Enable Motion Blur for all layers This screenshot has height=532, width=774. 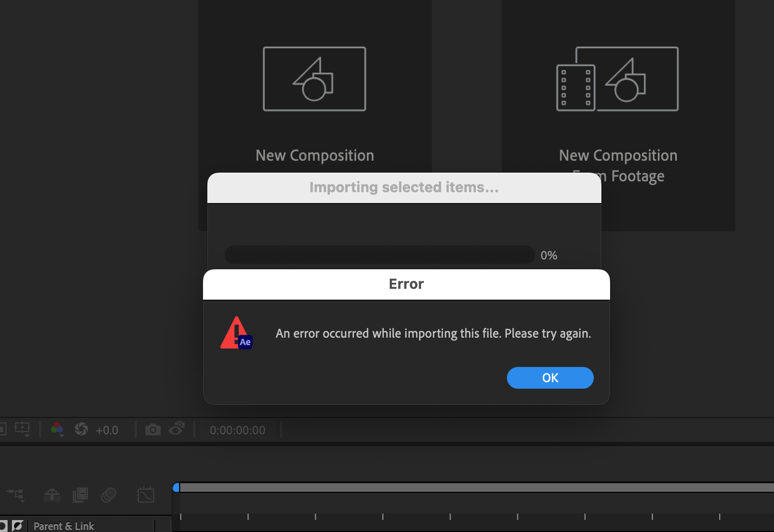[x=109, y=495]
